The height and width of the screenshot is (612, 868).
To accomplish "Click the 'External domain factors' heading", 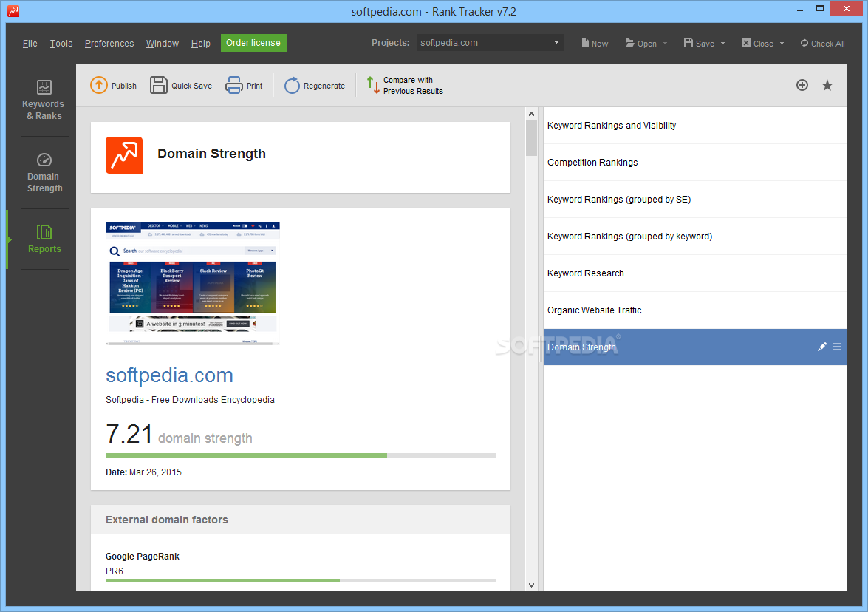I will click(167, 520).
